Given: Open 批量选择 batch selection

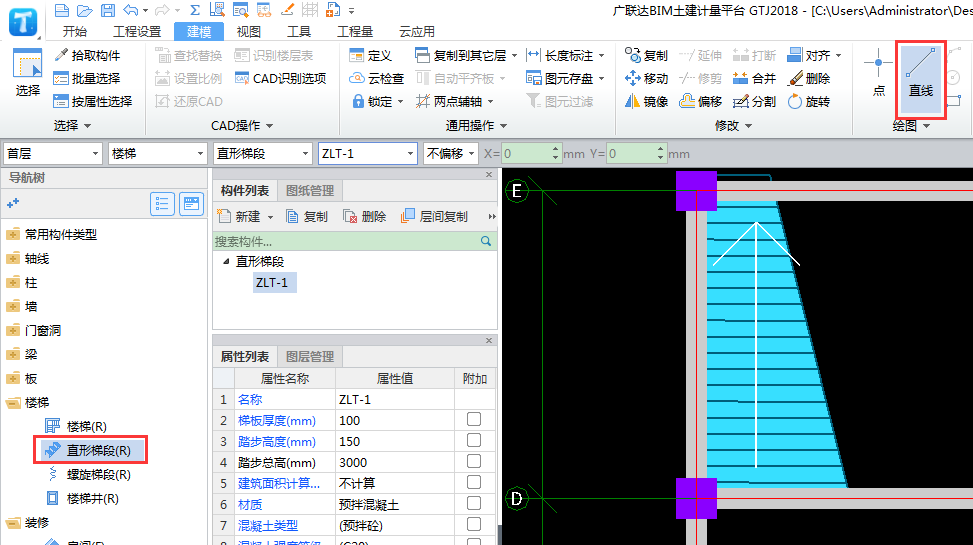Looking at the screenshot, I should pyautogui.click(x=87, y=78).
